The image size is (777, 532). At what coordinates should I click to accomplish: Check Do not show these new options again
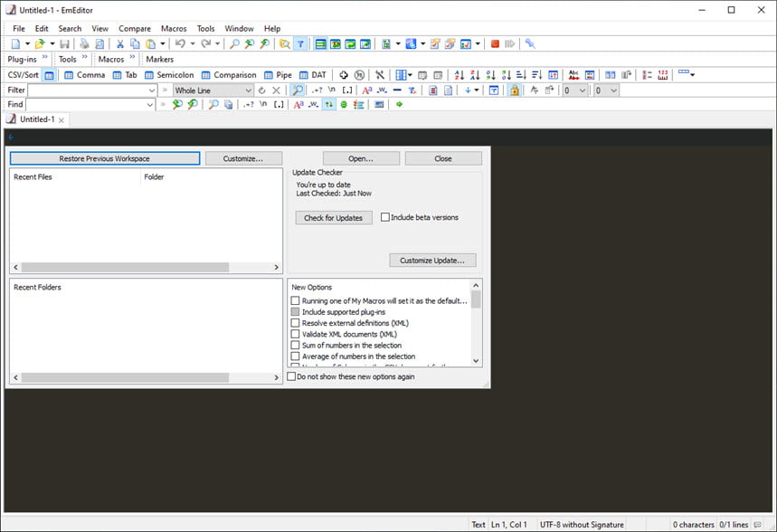click(291, 376)
